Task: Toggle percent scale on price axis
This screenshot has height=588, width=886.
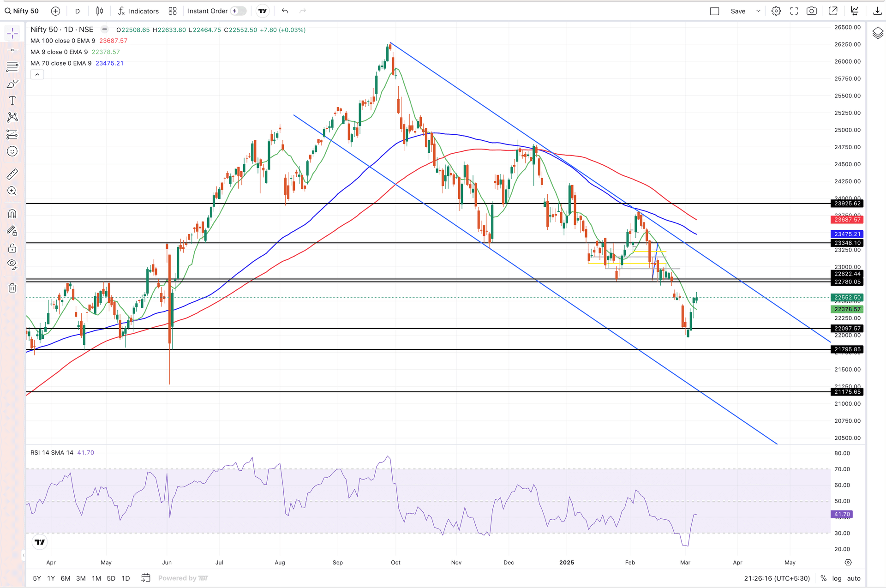Action: pos(824,578)
